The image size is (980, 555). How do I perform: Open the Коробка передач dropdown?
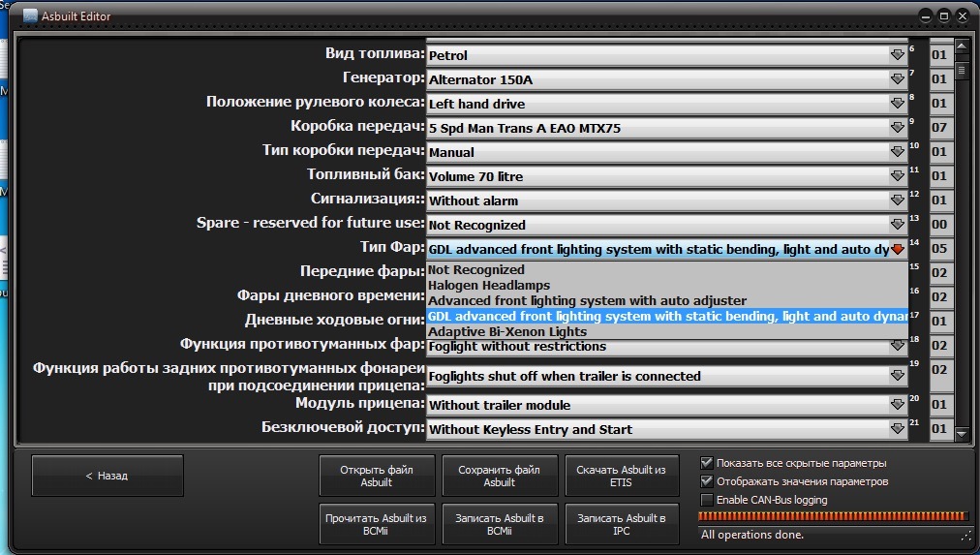tap(667, 128)
